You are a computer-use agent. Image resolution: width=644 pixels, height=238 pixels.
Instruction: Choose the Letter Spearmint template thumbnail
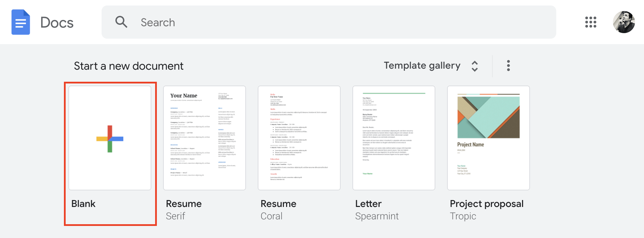tap(394, 138)
